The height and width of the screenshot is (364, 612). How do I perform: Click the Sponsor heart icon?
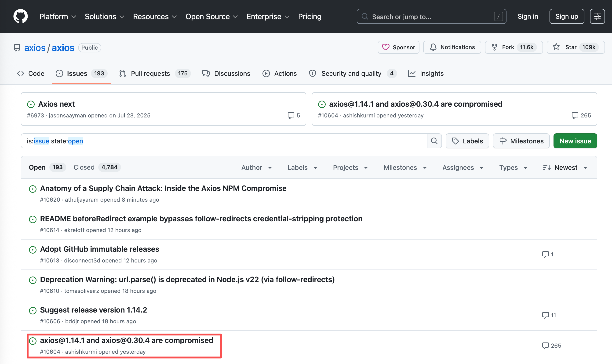click(x=386, y=47)
